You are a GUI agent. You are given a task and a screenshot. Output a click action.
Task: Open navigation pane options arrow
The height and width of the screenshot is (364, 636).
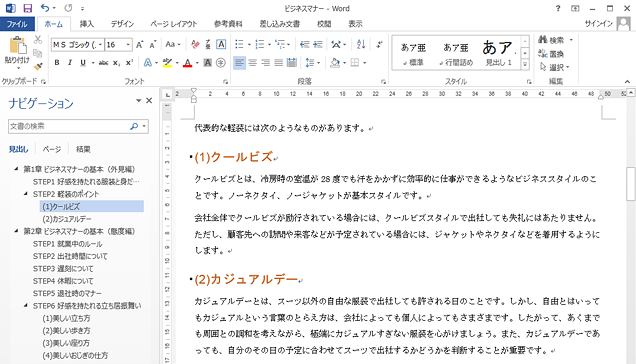pyautogui.click(x=138, y=101)
